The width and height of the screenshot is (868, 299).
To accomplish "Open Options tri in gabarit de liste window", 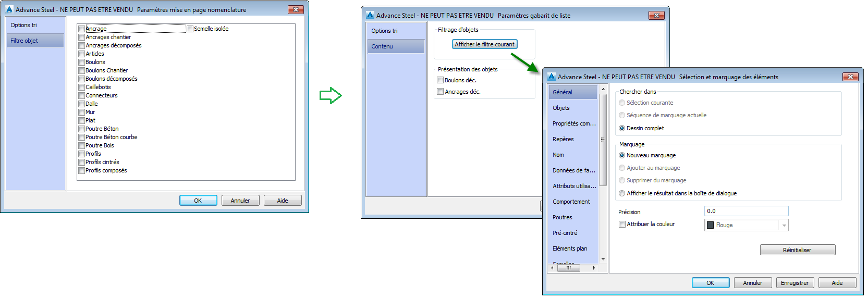I will (x=396, y=31).
